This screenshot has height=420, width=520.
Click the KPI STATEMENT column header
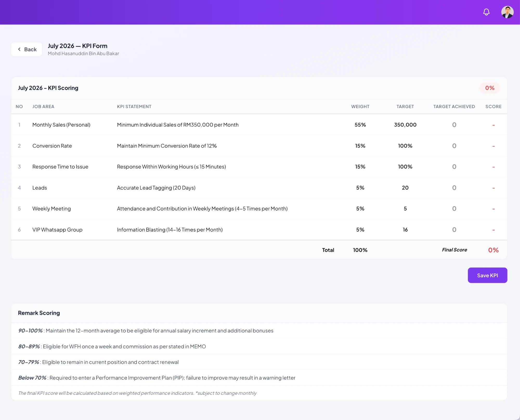tap(134, 107)
